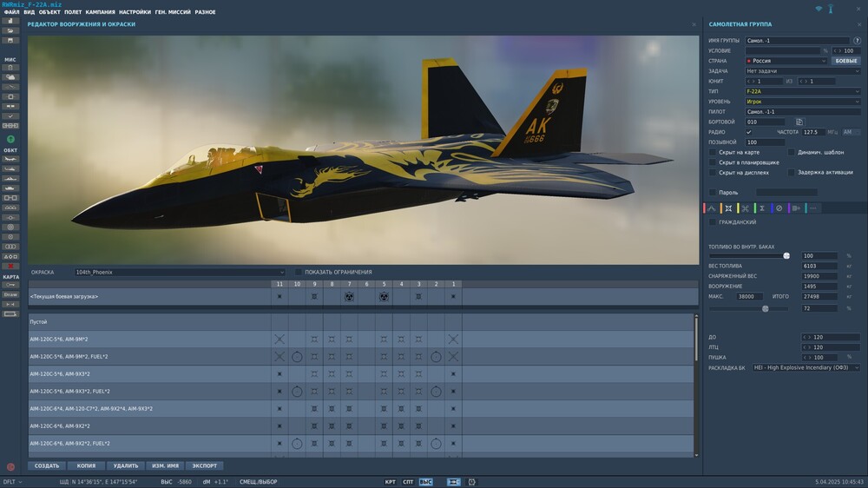Open the РАСКЛАДКА БК ammo type dropdown

pyautogui.click(x=806, y=368)
